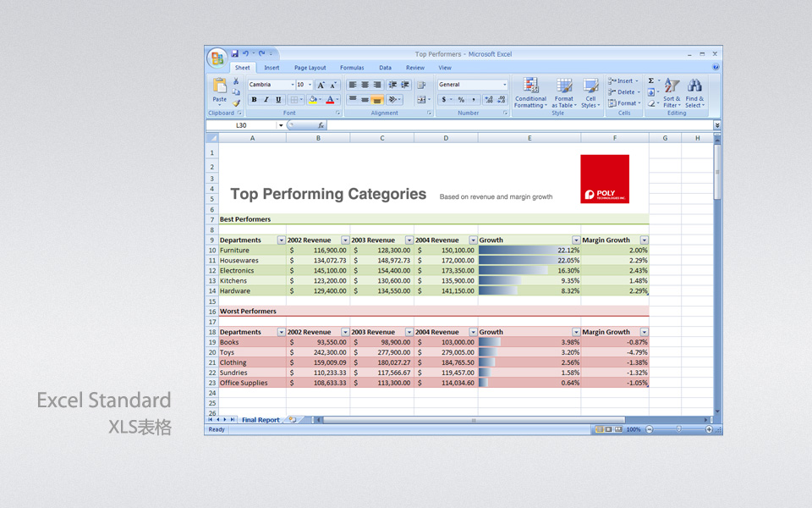Viewport: 812px width, 508px height.
Task: Click the Format Painter brush icon
Action: (236, 102)
